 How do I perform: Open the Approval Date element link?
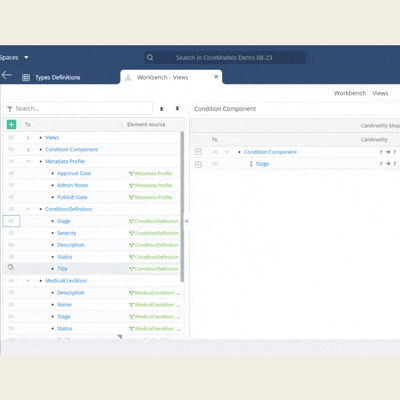tap(74, 173)
